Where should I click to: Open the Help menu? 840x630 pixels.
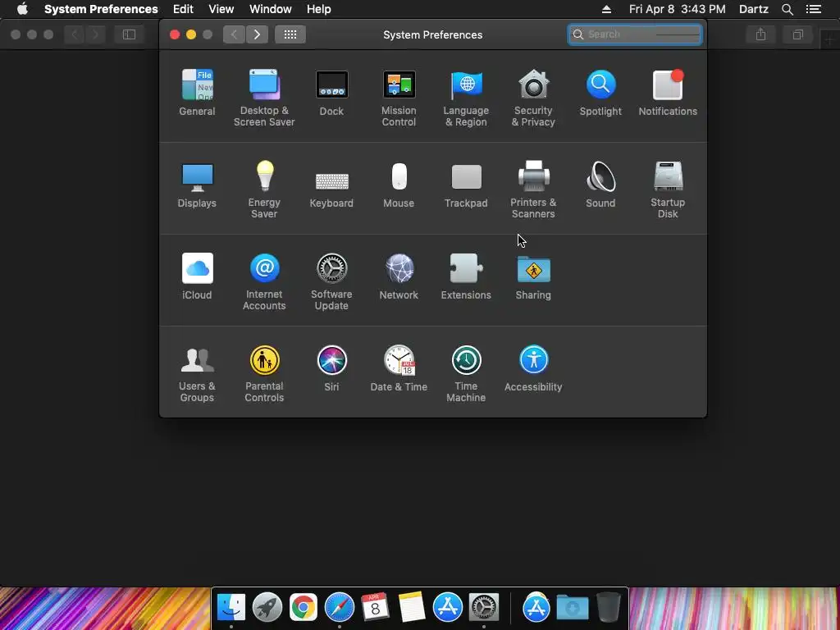pyautogui.click(x=319, y=9)
